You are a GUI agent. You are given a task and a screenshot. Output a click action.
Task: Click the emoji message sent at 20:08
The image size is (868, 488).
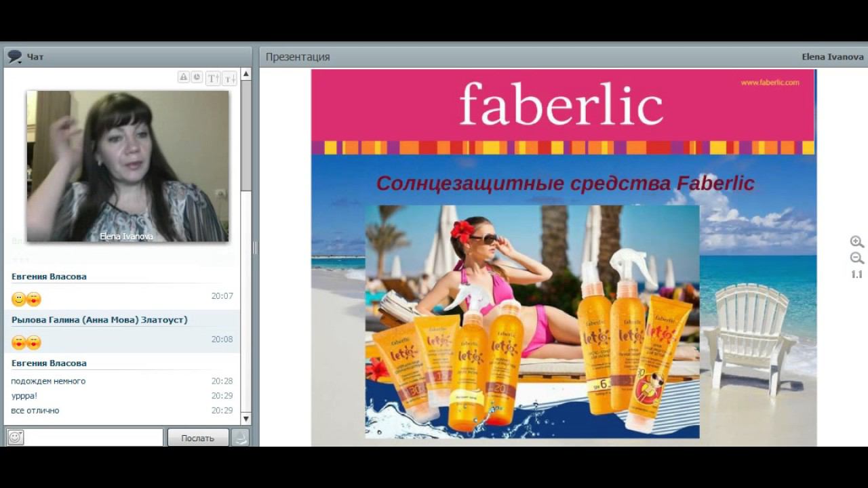(26, 342)
